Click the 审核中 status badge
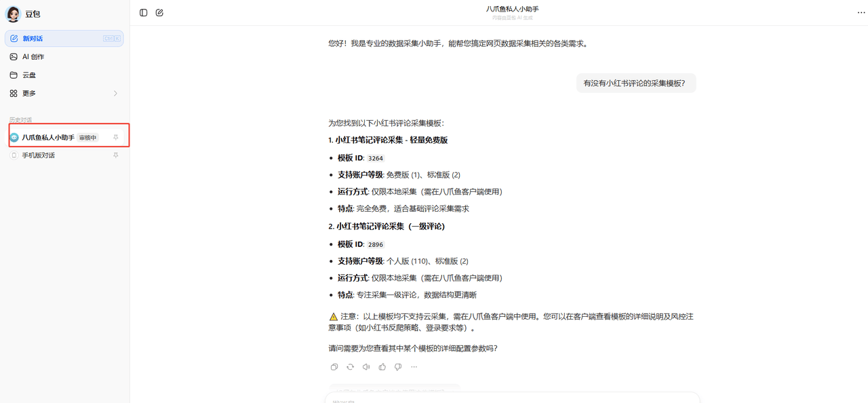Image resolution: width=868 pixels, height=403 pixels. (88, 138)
